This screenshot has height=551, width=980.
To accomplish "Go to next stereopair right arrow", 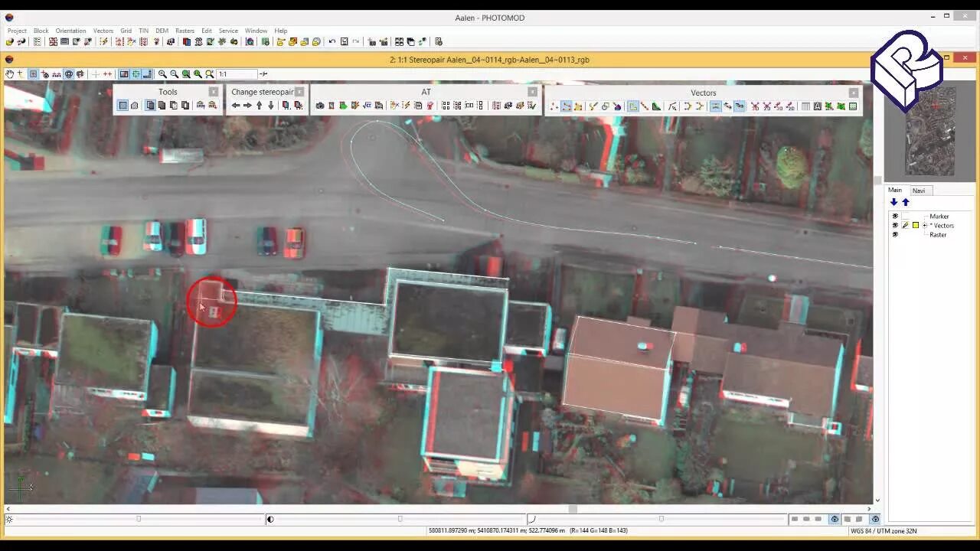I will click(x=247, y=106).
